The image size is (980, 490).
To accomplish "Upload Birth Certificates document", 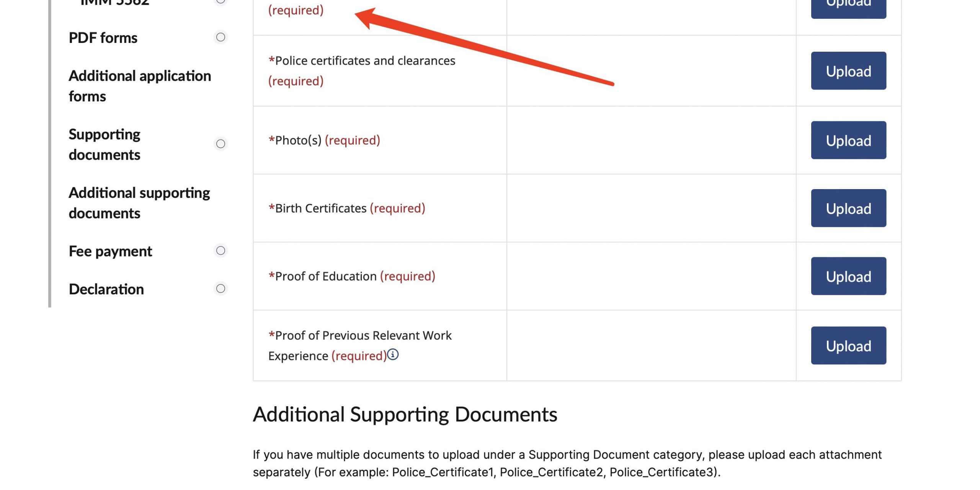I will [x=848, y=209].
